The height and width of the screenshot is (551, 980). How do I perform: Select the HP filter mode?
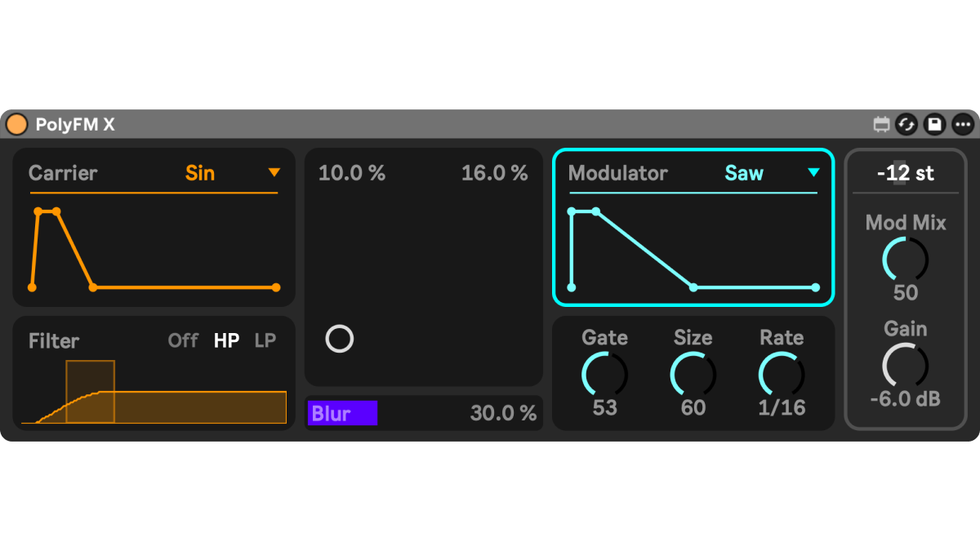point(226,340)
